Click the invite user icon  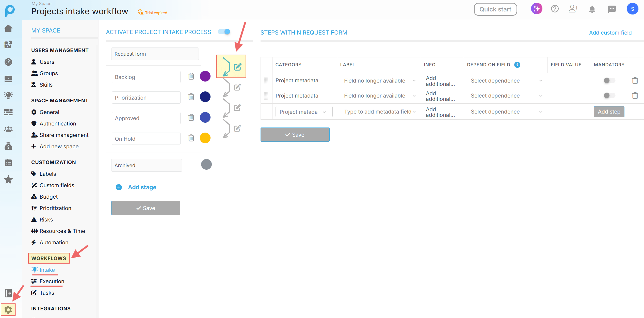(573, 9)
